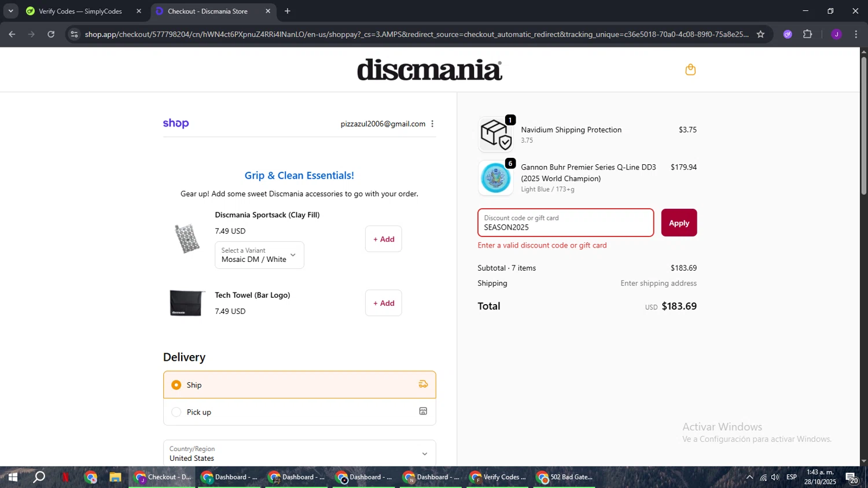
Task: Open the shopping bag cart icon
Action: [x=690, y=69]
